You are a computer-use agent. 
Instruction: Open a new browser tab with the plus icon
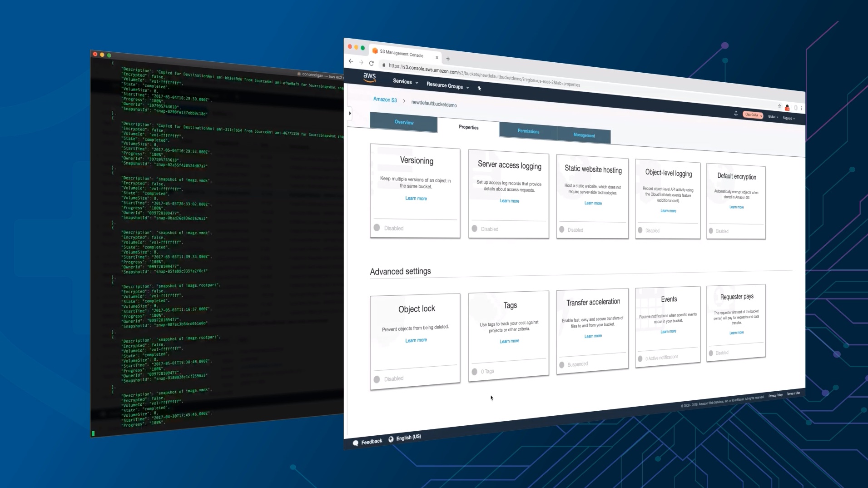[448, 59]
